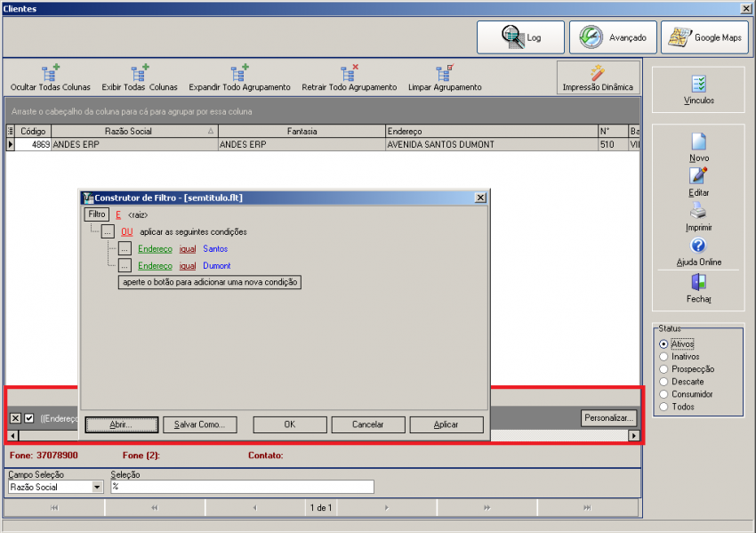This screenshot has height=533, width=756.
Task: Add a new filter condition button
Action: [210, 282]
